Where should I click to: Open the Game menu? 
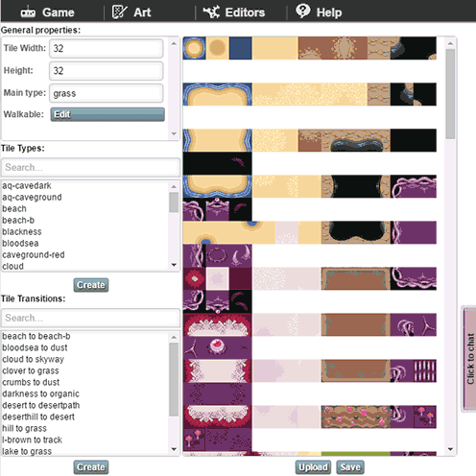pos(47,12)
